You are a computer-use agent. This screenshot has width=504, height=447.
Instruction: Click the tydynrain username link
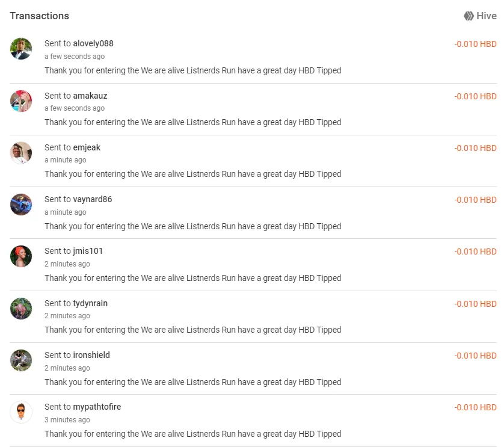pyautogui.click(x=90, y=303)
